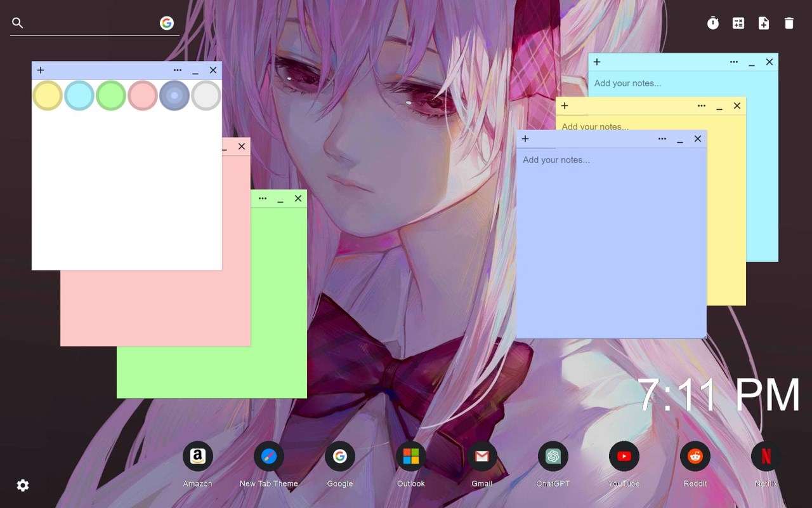Click cyan note's text area

click(x=683, y=84)
